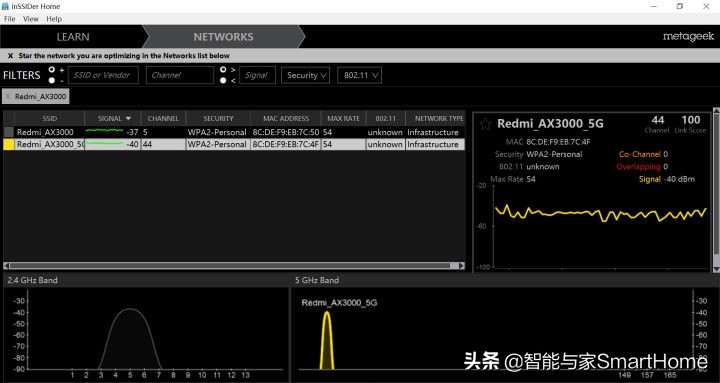This screenshot has width=720, height=383.
Task: Sort by the MAX RATE column header
Action: [343, 118]
